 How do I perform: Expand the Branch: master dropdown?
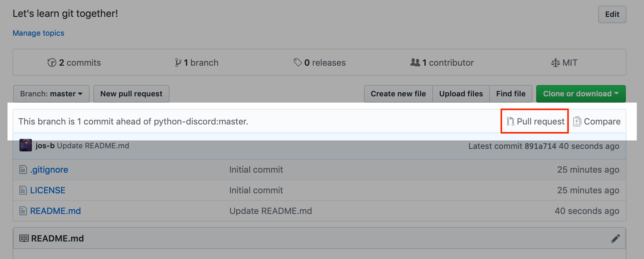pos(51,94)
